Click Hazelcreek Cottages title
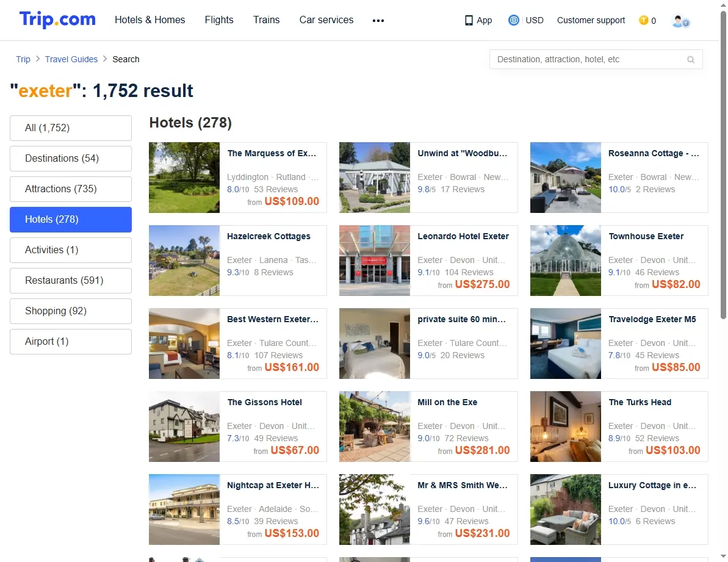728x562 pixels. (x=268, y=236)
